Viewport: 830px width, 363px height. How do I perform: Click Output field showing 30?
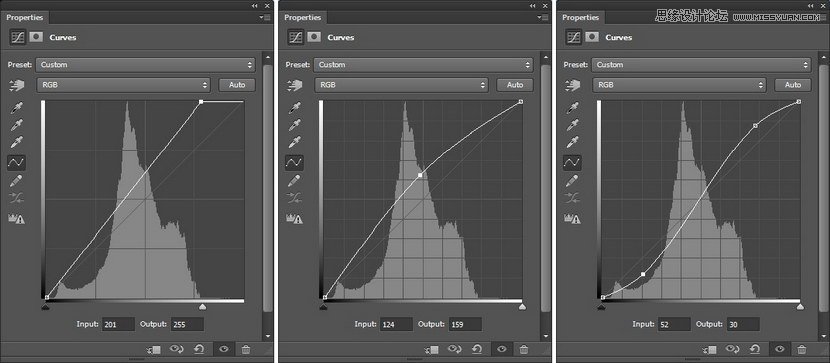point(743,324)
